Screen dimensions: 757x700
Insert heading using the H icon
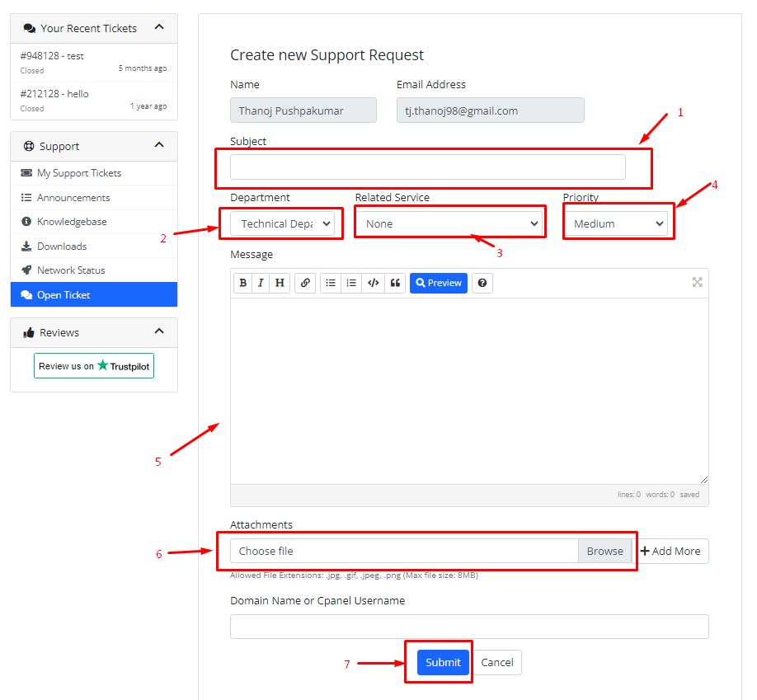[280, 283]
